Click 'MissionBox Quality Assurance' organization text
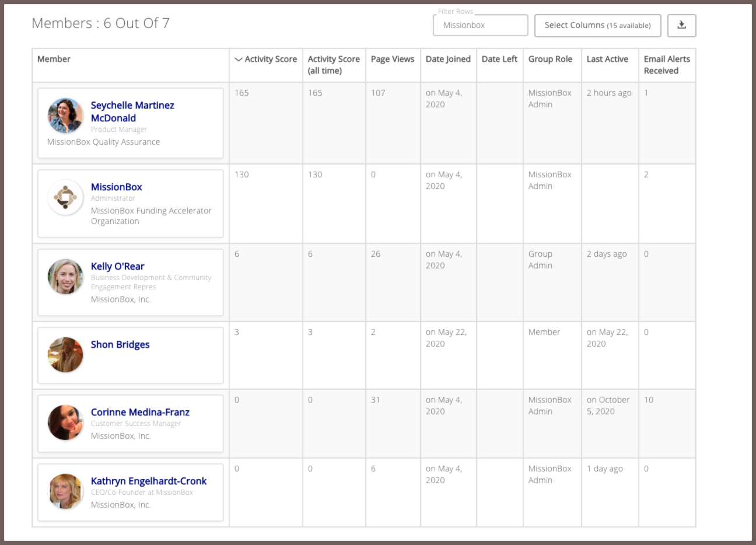The width and height of the screenshot is (756, 545). point(103,142)
